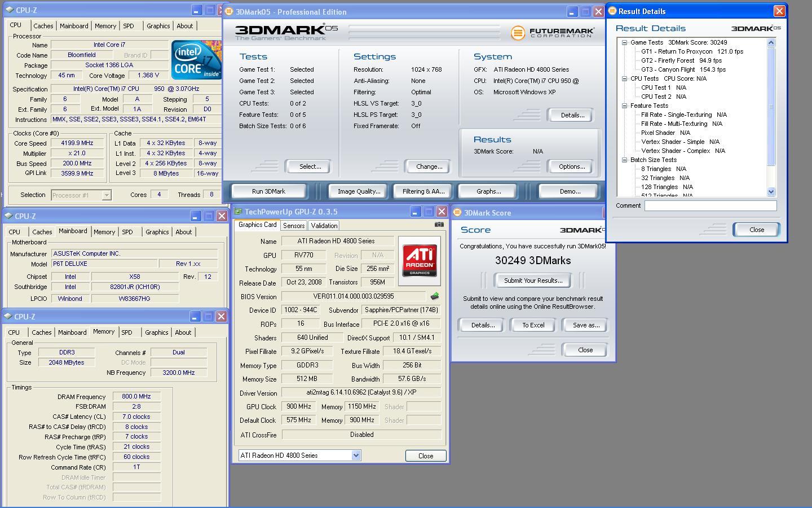This screenshot has height=508, width=812.
Task: Open the GPU selector dropdown in GPU-Z
Action: (x=356, y=456)
